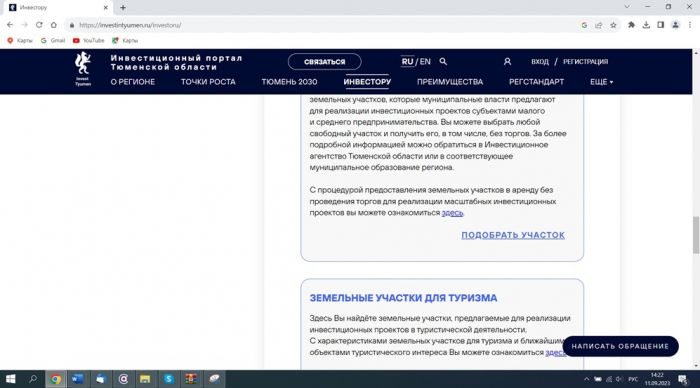The height and width of the screenshot is (388, 700).
Task: Click the taskbar search magnifier
Action: [x=33, y=379]
